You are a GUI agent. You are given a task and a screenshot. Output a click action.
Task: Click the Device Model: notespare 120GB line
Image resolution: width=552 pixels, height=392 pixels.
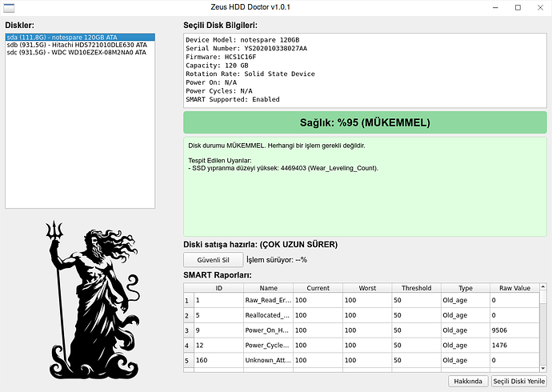tap(242, 40)
